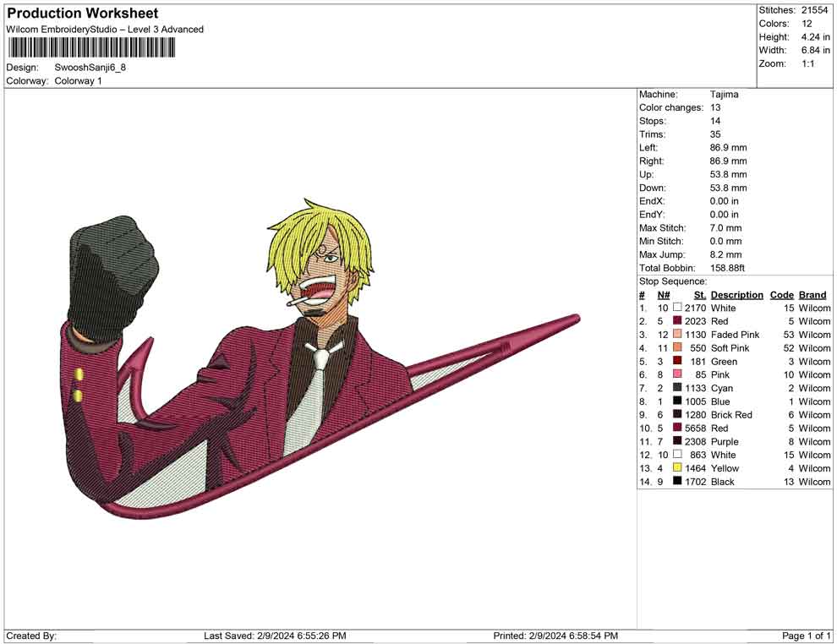Click the Faded Pink description text
Screen dimensions: 837x644
coord(735,335)
